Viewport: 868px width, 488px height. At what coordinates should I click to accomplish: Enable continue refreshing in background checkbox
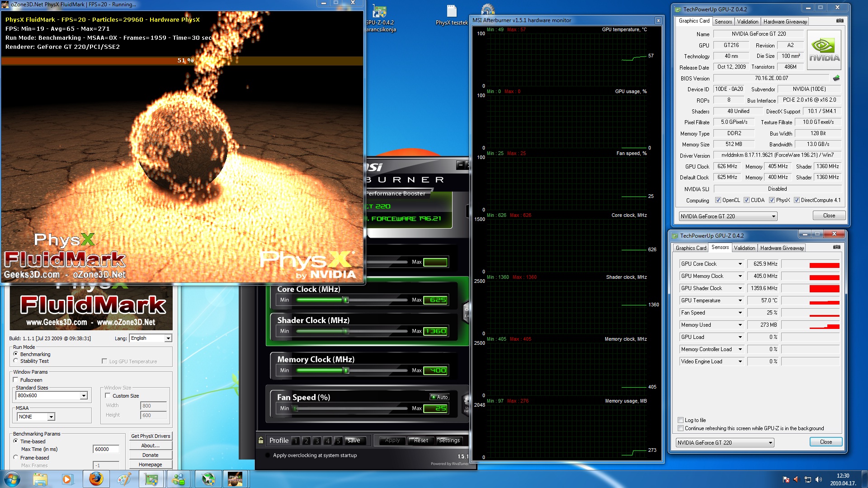coord(681,428)
